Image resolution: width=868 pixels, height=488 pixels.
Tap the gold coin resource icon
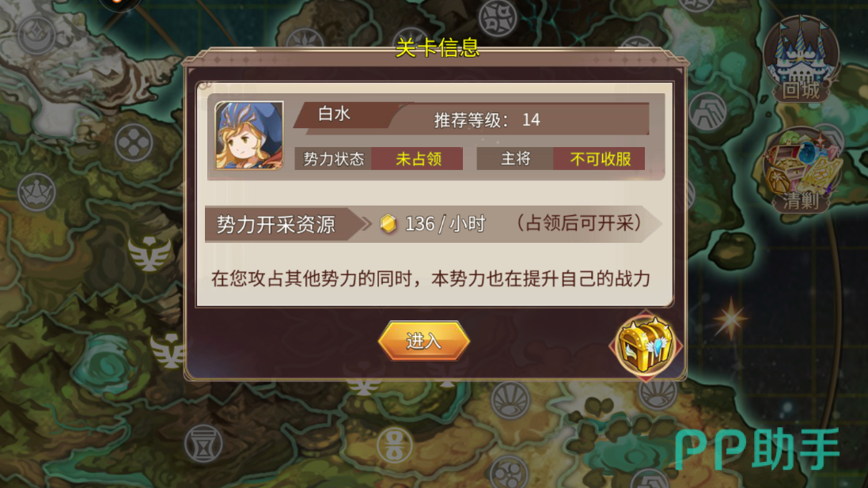coord(389,224)
